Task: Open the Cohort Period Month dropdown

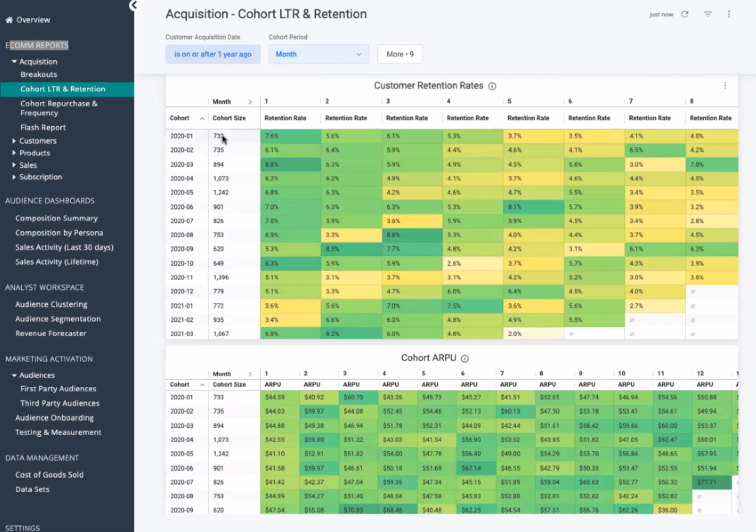Action: click(x=318, y=55)
